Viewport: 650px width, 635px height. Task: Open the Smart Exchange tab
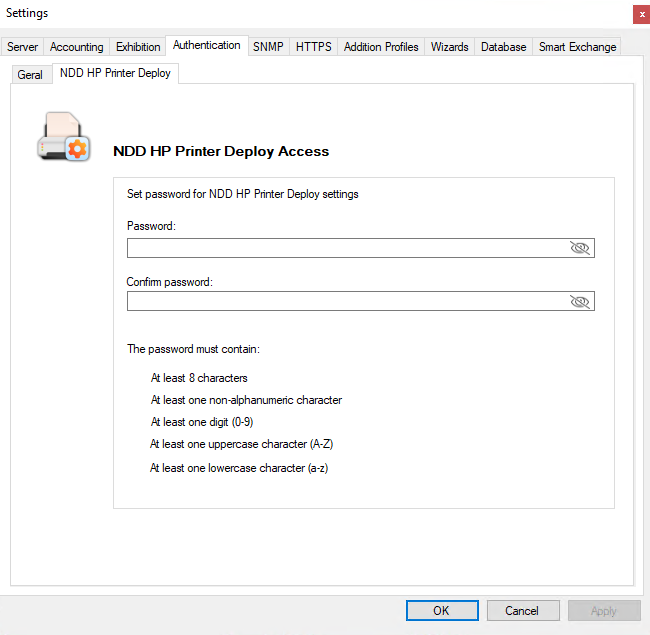[577, 47]
